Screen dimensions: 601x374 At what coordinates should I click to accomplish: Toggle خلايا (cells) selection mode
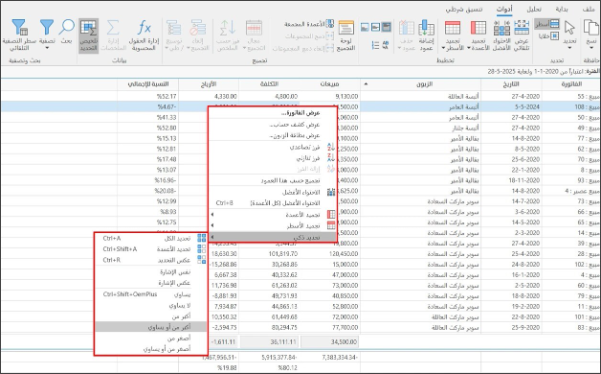tap(549, 36)
